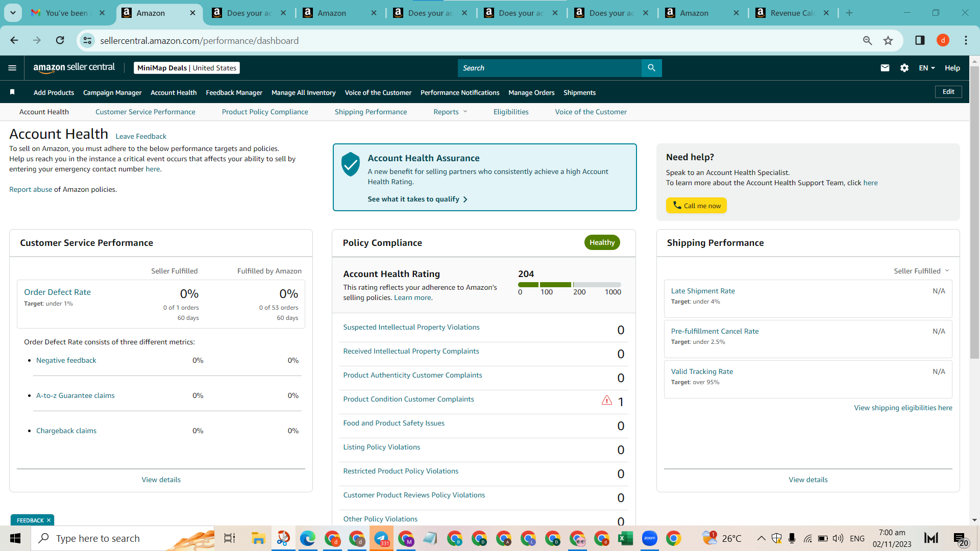Viewport: 980px width, 551px height.
Task: Close the FEEDBACK tab with its X
Action: [48, 520]
